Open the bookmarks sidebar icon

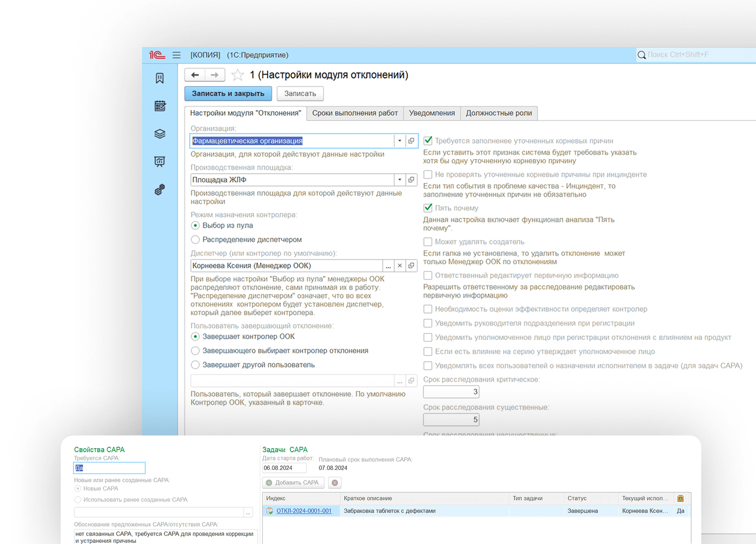click(160, 78)
